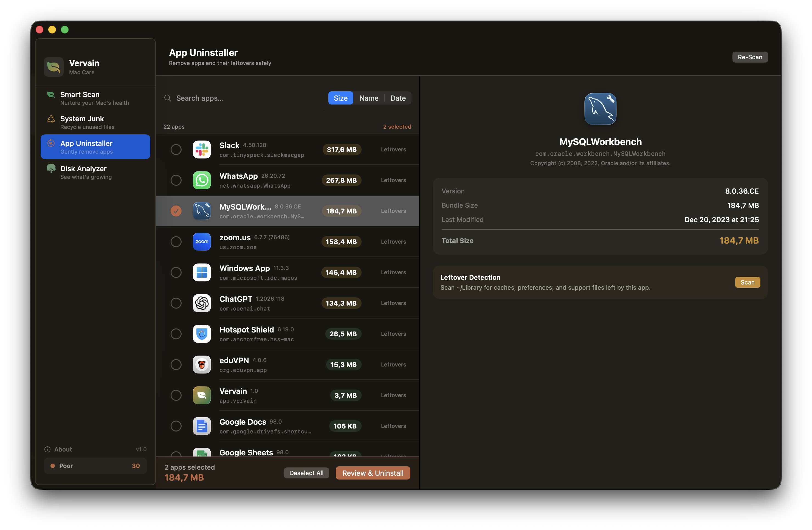This screenshot has width=812, height=530.
Task: Click the Vervain leaf logo icon
Action: point(53,67)
